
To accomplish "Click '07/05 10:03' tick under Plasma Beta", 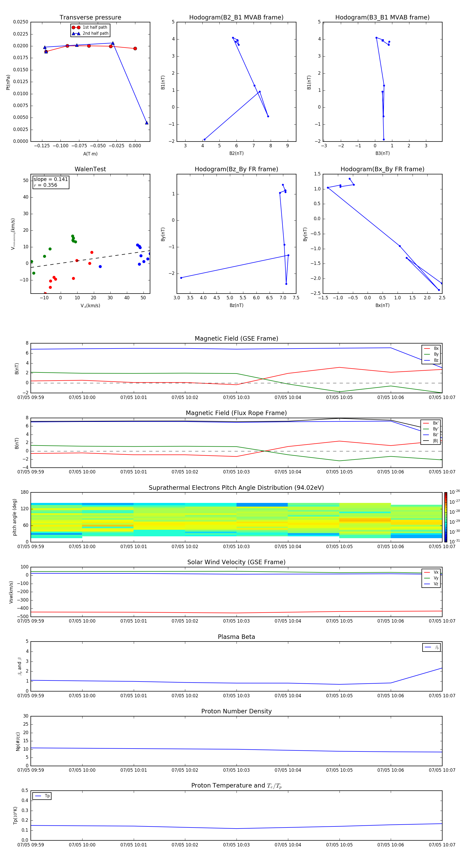I will pos(236,696).
